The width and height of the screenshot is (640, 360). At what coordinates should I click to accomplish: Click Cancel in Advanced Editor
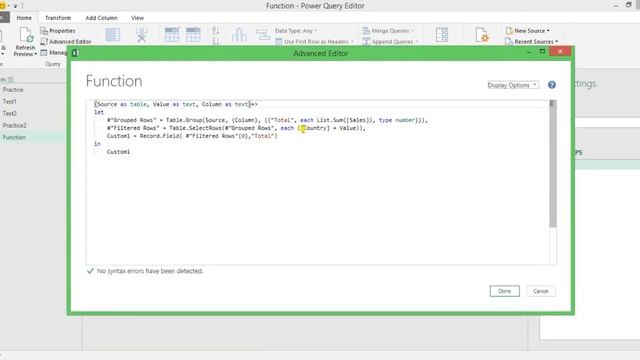click(x=540, y=291)
